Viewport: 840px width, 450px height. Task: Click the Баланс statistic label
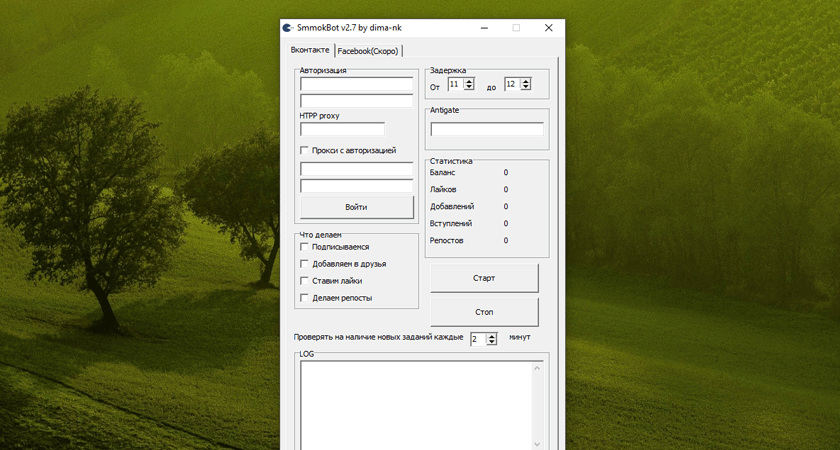coord(442,172)
